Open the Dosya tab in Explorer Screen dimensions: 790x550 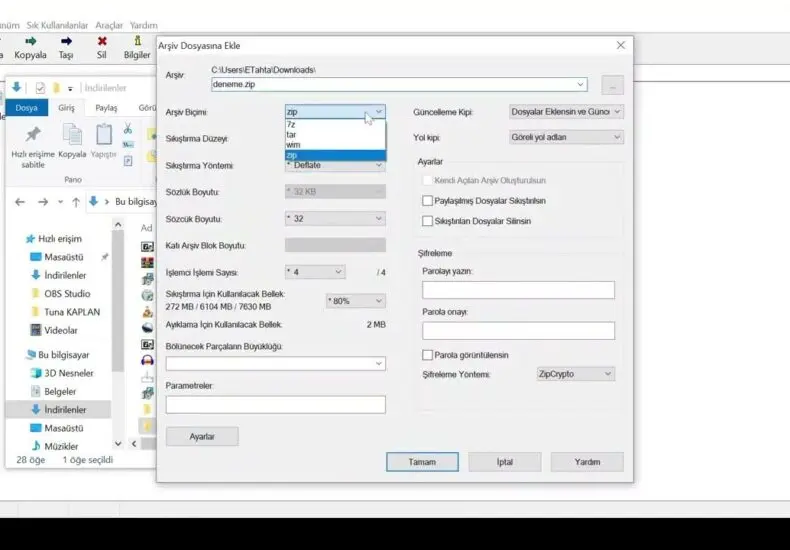point(26,108)
